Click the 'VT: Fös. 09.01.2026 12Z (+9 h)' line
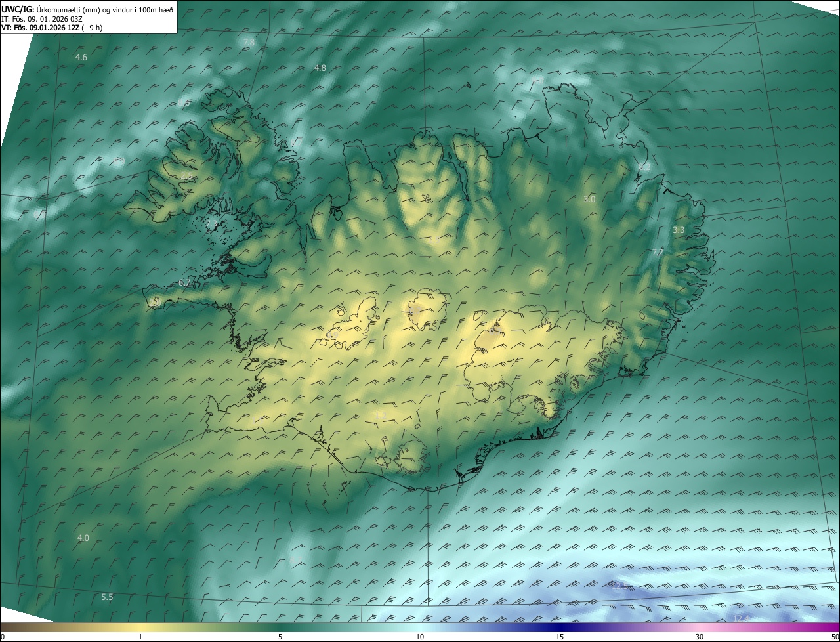This screenshot has width=840, height=642. 52,28
